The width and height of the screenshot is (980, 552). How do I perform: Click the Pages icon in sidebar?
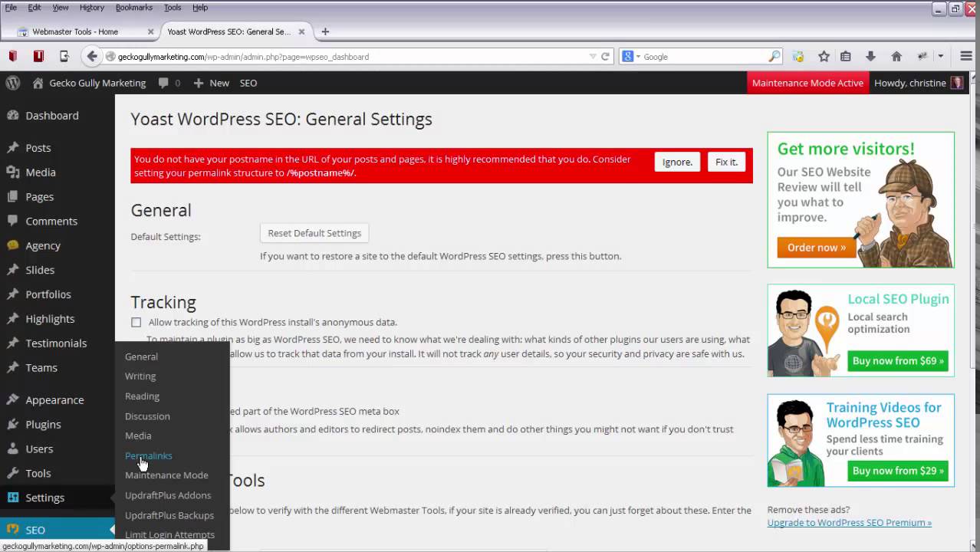(x=12, y=196)
